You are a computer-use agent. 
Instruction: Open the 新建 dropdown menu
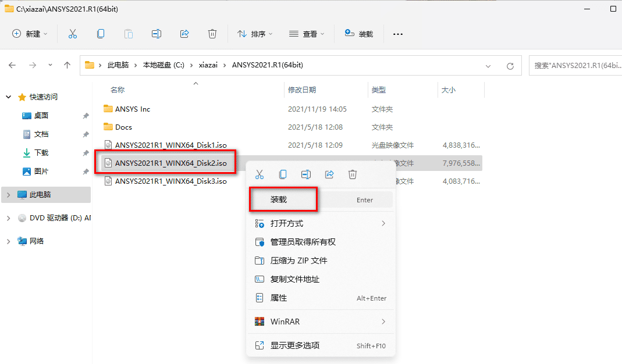point(30,34)
